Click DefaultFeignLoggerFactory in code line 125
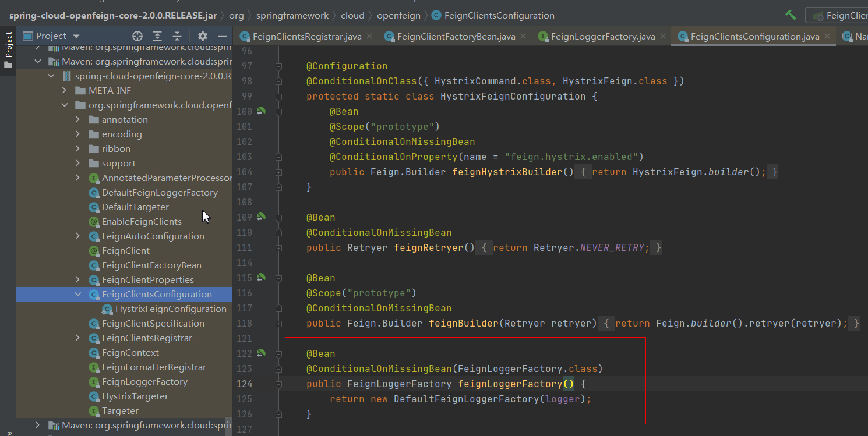Viewport: 868px width, 436px height. pyautogui.click(x=467, y=399)
